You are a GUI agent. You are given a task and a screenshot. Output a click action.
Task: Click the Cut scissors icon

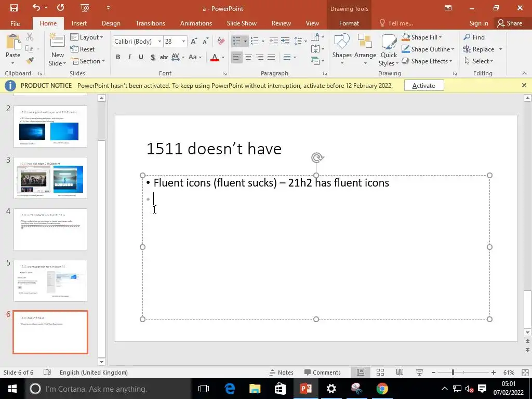tap(30, 37)
